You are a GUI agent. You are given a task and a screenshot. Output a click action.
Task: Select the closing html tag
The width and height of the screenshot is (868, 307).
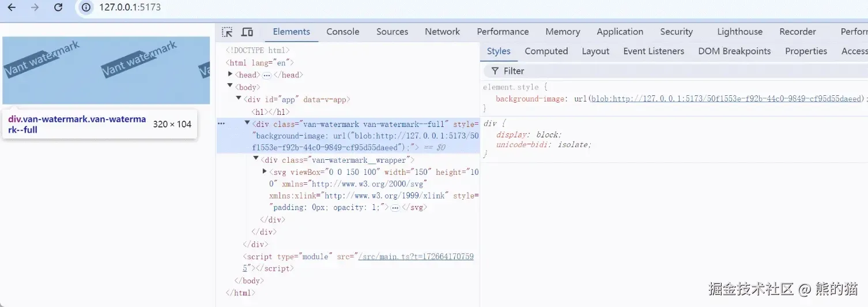tap(240, 293)
